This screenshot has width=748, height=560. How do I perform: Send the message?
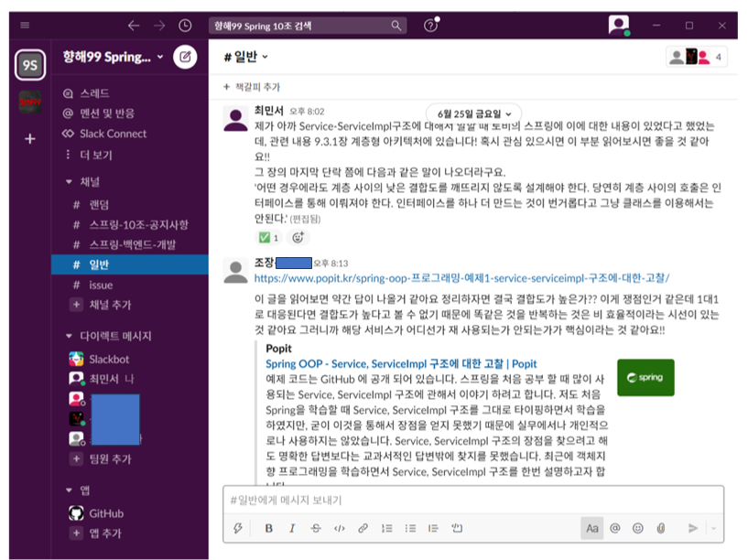pyautogui.click(x=693, y=528)
